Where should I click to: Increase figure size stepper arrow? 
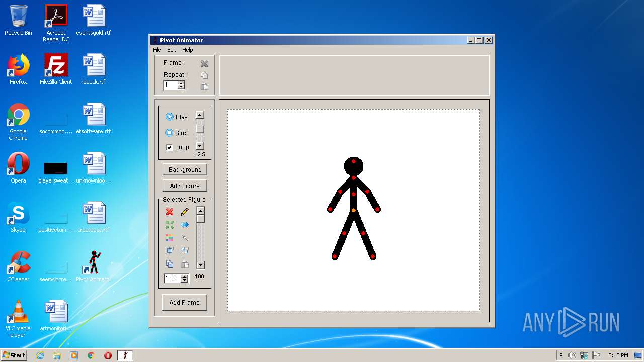pyautogui.click(x=185, y=276)
